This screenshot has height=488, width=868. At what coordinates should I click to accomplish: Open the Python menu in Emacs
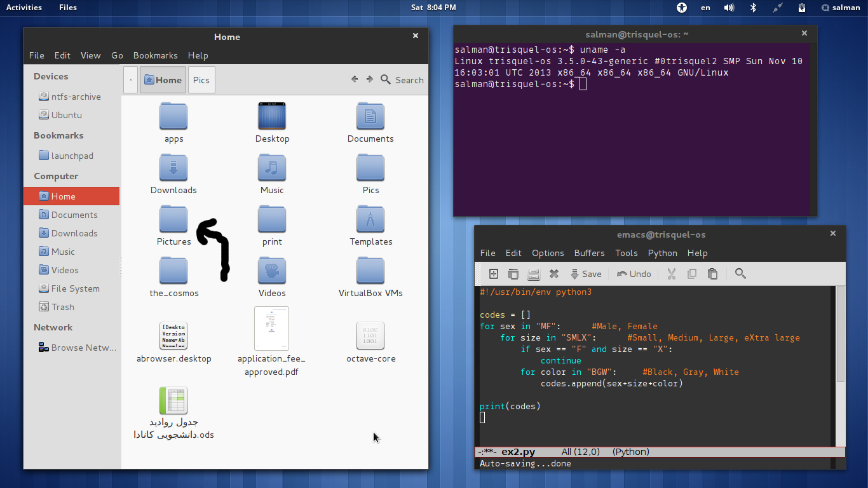[x=662, y=253]
